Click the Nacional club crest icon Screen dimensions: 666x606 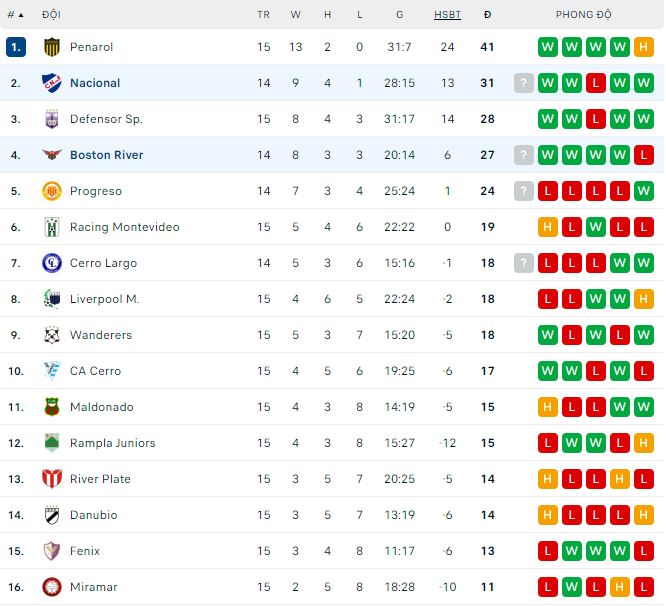(52, 83)
